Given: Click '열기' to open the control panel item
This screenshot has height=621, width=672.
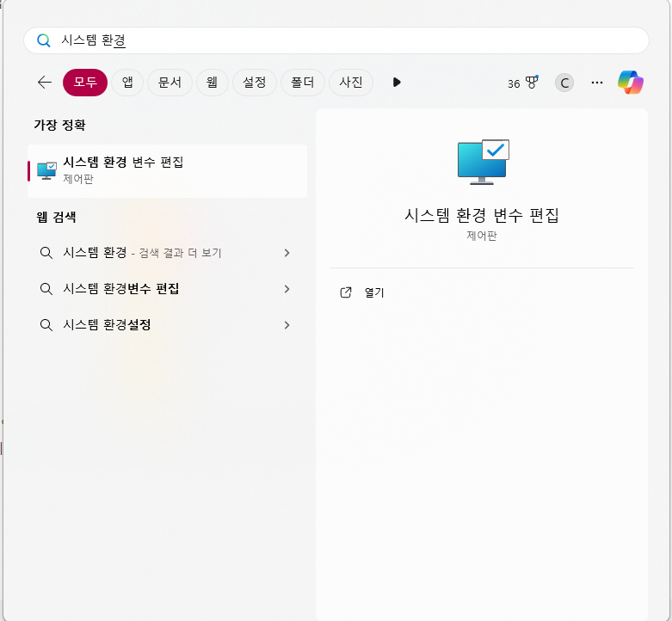Looking at the screenshot, I should tap(374, 292).
